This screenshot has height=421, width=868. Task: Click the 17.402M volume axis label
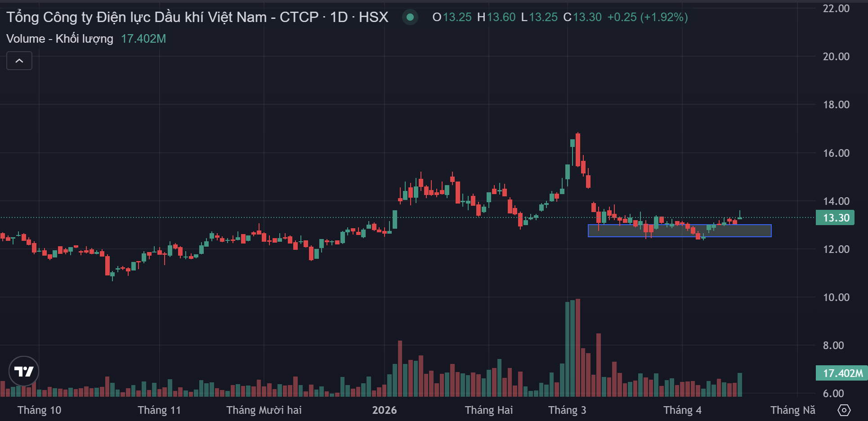pos(842,373)
